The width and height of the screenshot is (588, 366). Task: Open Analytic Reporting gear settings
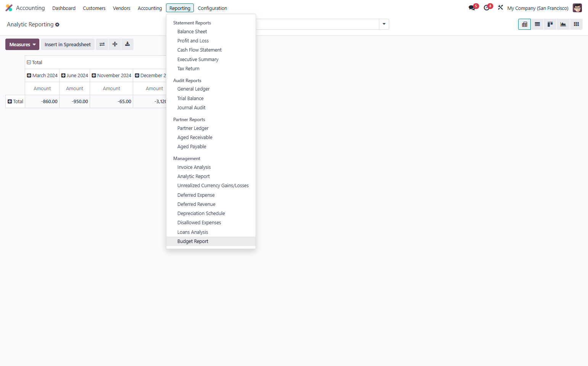[x=57, y=24]
